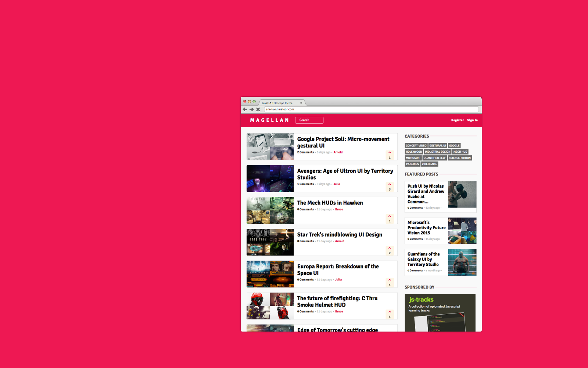Close the Laval Telescope theme tab
The height and width of the screenshot is (368, 588).
[x=301, y=103]
